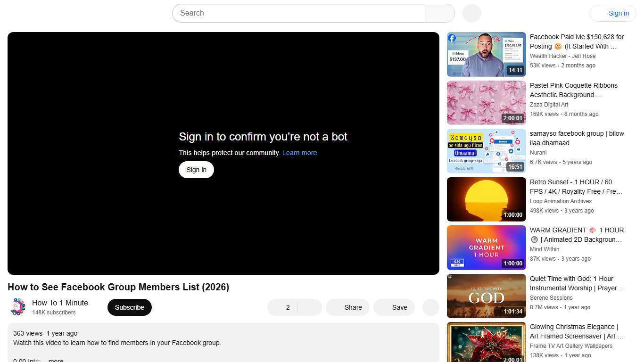This screenshot has width=644, height=362.
Task: Open the Learn more link
Action: [x=299, y=153]
